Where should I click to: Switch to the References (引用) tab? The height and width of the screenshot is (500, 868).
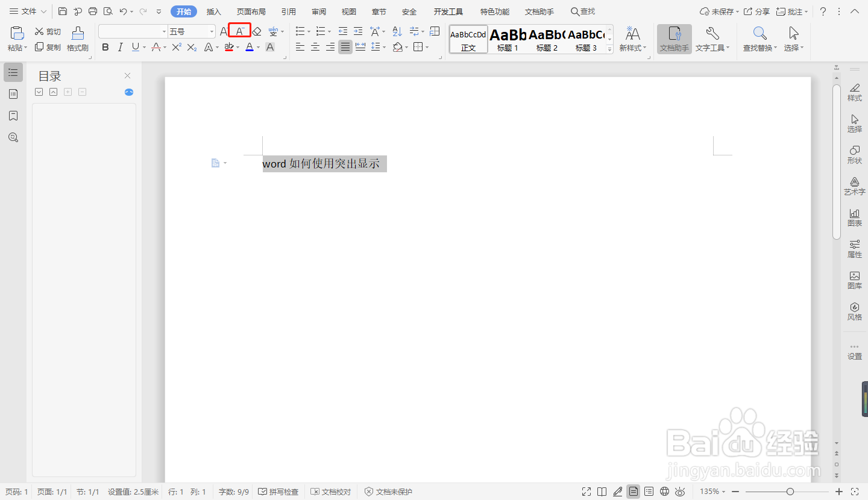(x=289, y=11)
